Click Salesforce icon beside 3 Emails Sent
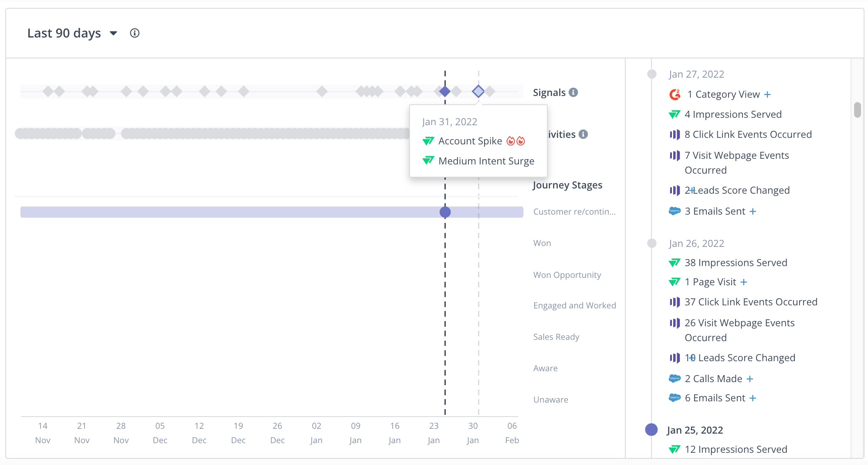Screen dimensions: 868x465 pos(675,211)
